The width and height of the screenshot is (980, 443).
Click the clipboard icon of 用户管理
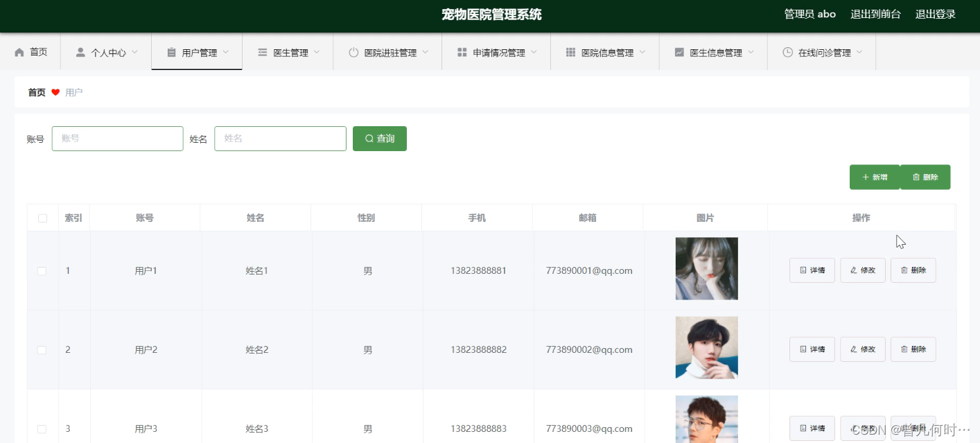[x=171, y=52]
